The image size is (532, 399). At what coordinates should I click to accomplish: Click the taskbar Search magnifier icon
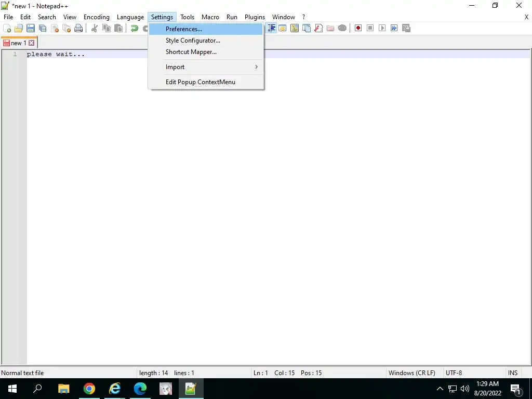pos(37,389)
